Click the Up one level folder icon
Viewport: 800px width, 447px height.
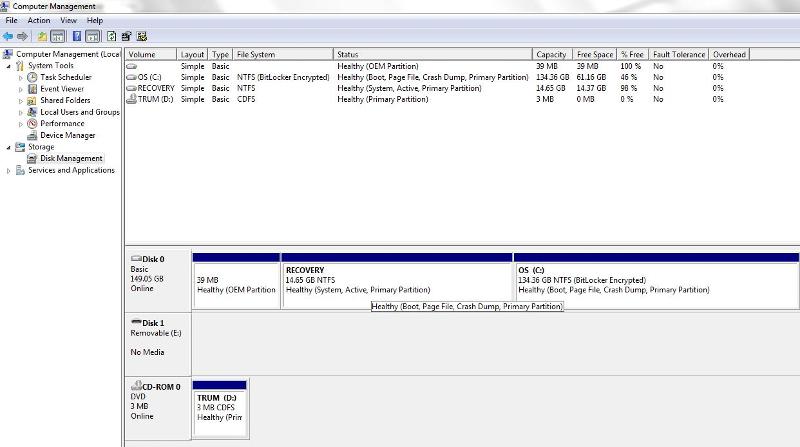point(42,36)
